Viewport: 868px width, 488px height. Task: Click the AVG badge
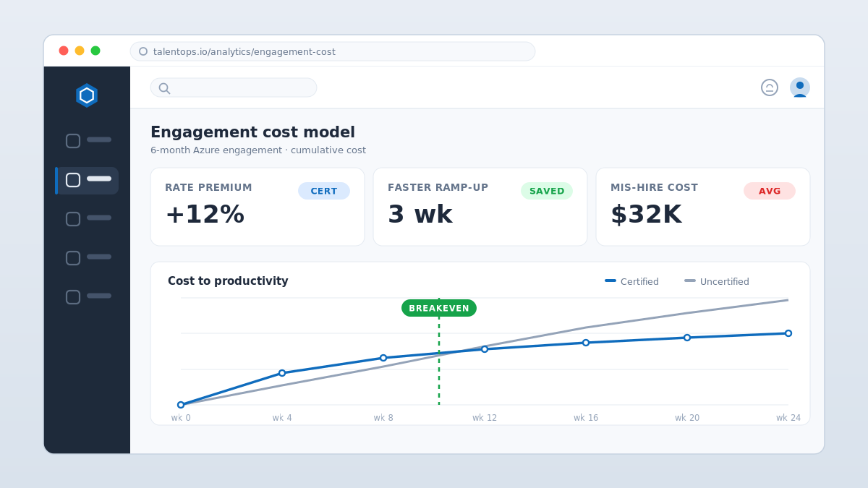(770, 191)
